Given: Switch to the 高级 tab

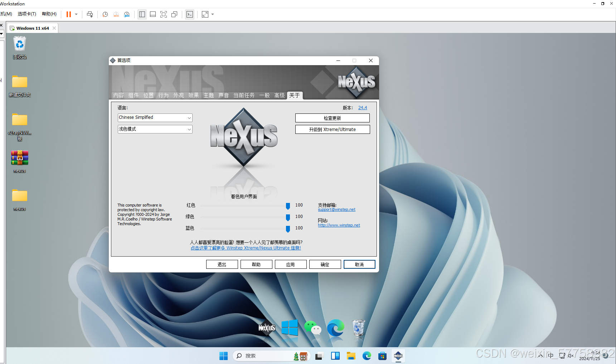Looking at the screenshot, I should pos(280,95).
